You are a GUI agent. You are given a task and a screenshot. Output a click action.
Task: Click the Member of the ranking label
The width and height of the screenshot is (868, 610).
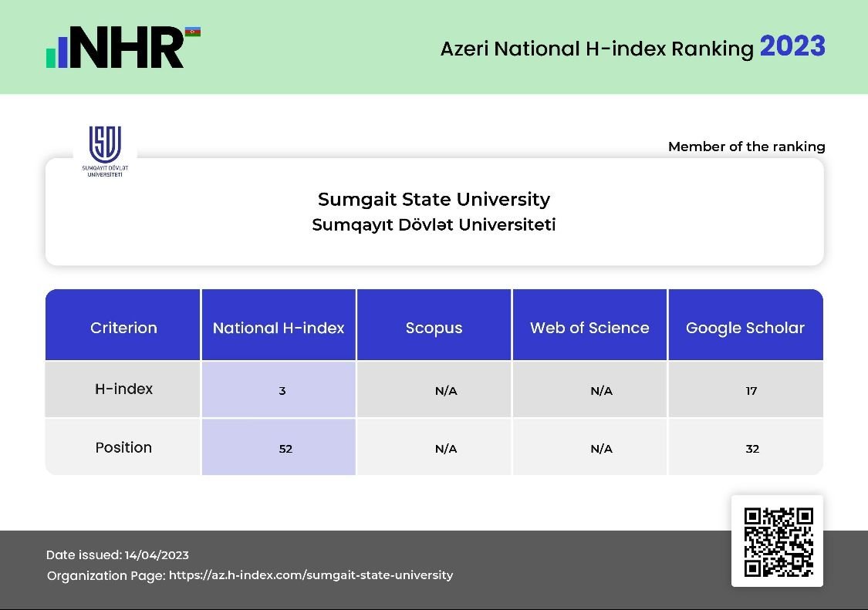tap(746, 147)
